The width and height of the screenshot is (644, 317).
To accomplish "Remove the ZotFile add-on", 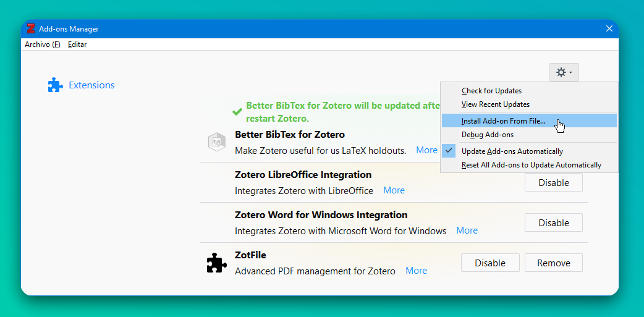I will click(554, 263).
